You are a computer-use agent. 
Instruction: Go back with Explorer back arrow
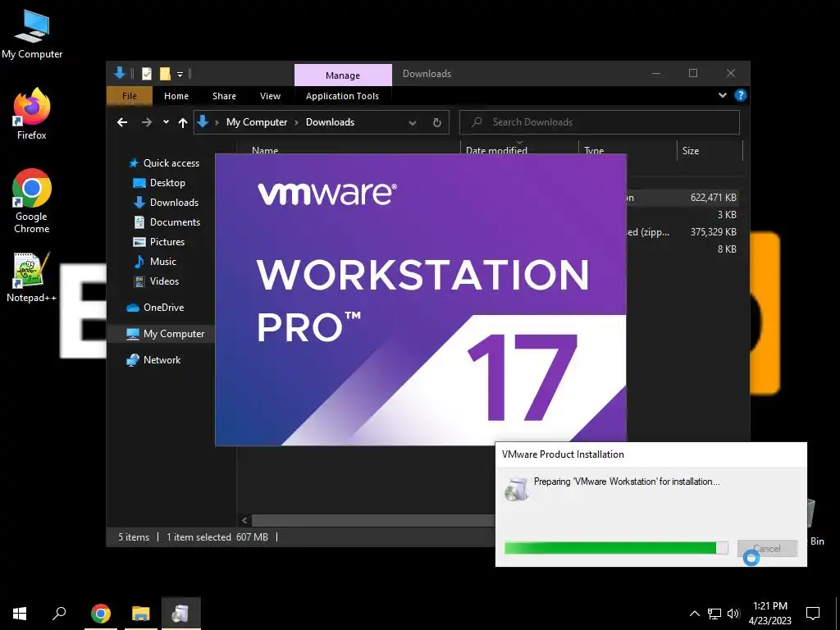tap(122, 123)
